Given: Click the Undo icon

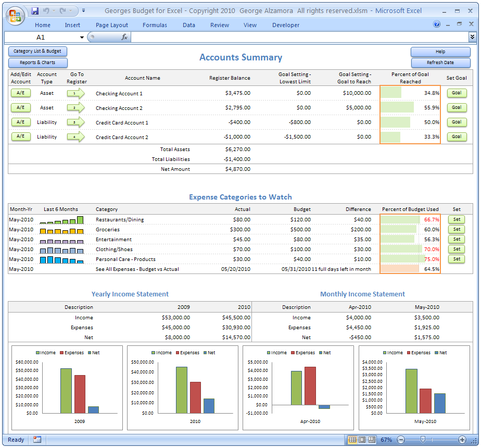Looking at the screenshot, I should tap(46, 10).
